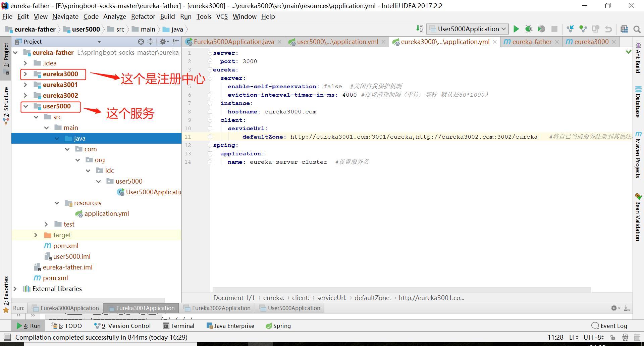Click Commit Changes VCS icon
644x346 pixels.
pos(583,29)
